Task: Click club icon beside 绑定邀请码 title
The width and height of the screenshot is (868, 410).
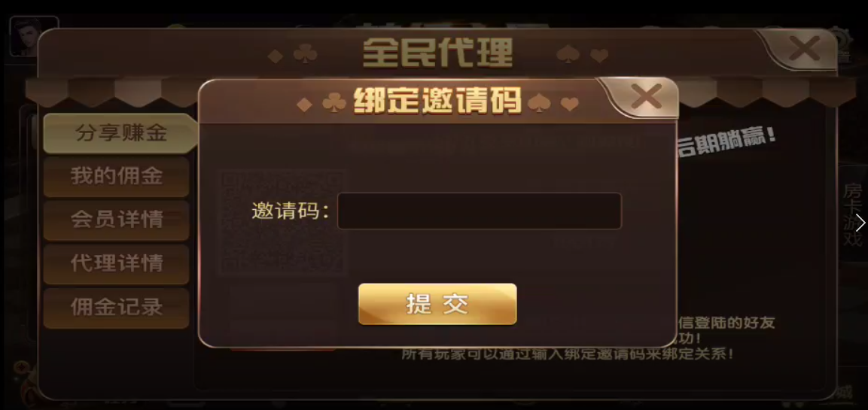Action: pos(333,102)
